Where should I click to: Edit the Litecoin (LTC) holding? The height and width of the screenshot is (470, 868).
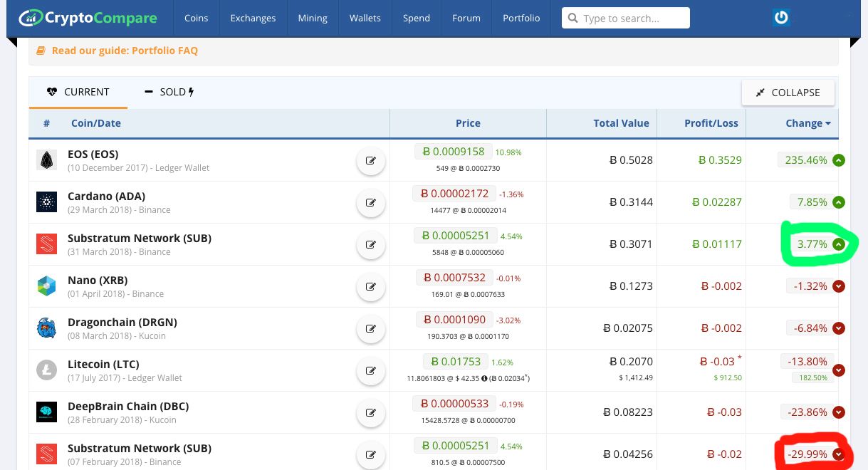click(371, 371)
